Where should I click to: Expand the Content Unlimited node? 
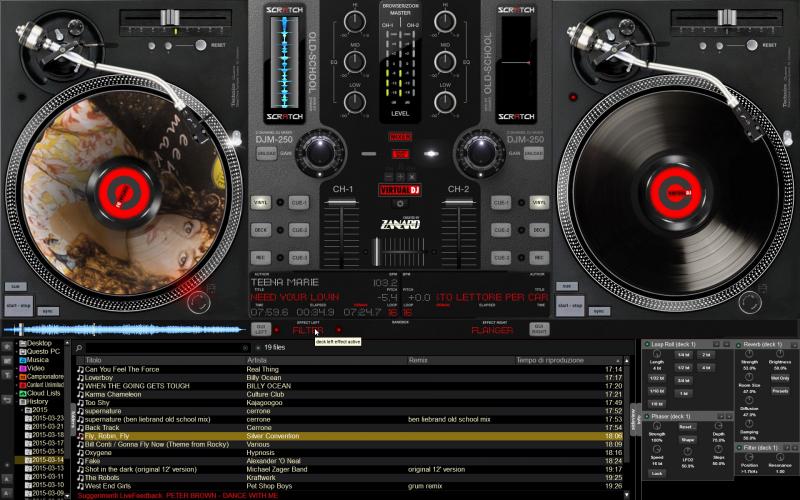[x=17, y=385]
